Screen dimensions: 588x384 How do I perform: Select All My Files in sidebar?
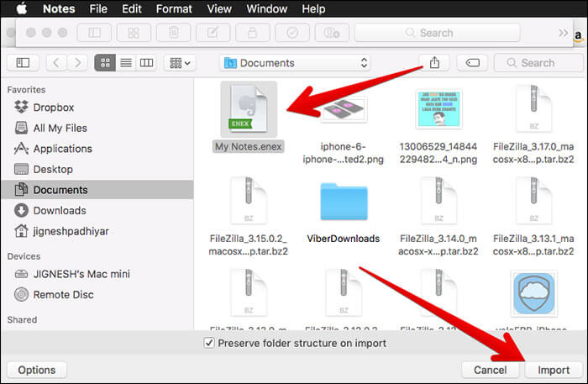point(97,128)
